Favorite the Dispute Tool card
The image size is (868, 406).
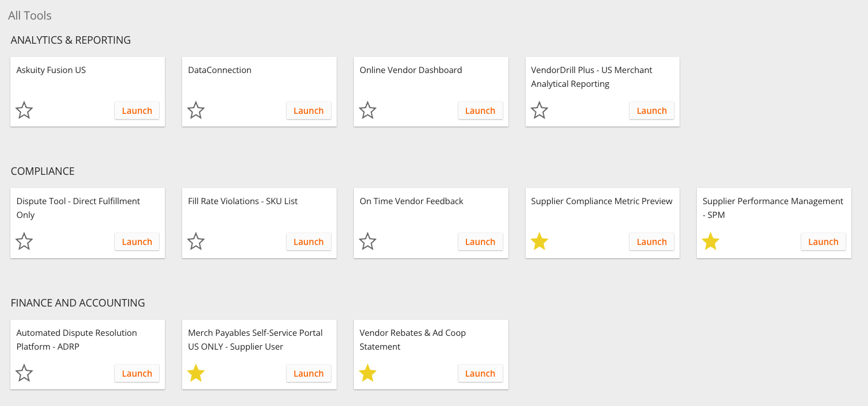coord(24,241)
